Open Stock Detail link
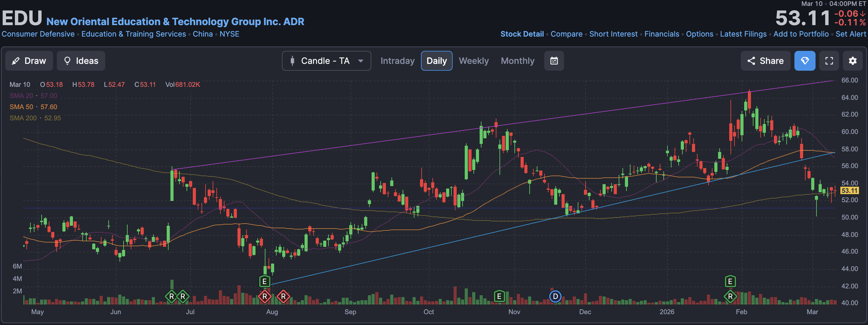868x325 pixels. coord(522,34)
